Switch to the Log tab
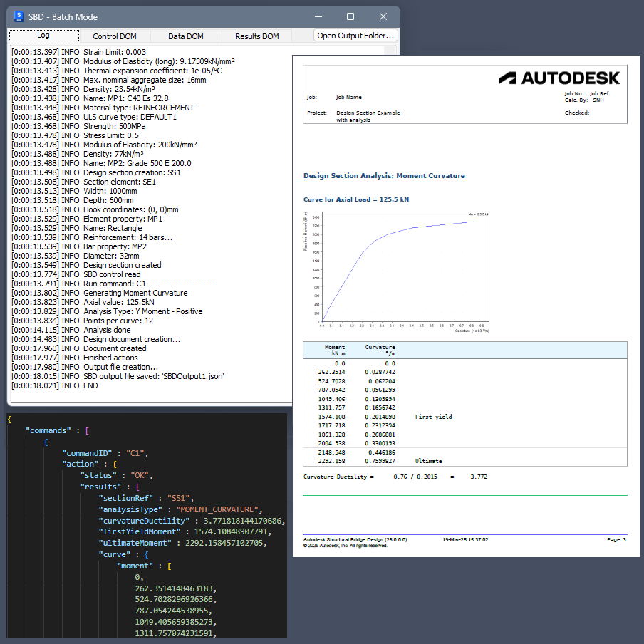 (x=44, y=36)
